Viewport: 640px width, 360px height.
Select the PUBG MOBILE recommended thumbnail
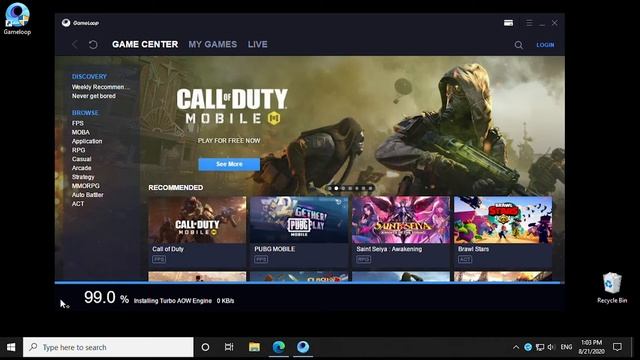tap(299, 220)
